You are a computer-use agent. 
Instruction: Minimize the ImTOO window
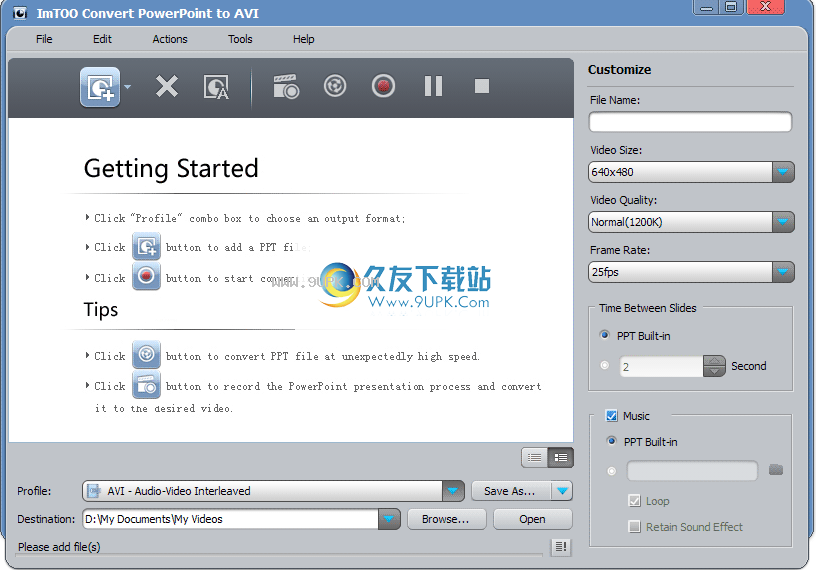[706, 7]
